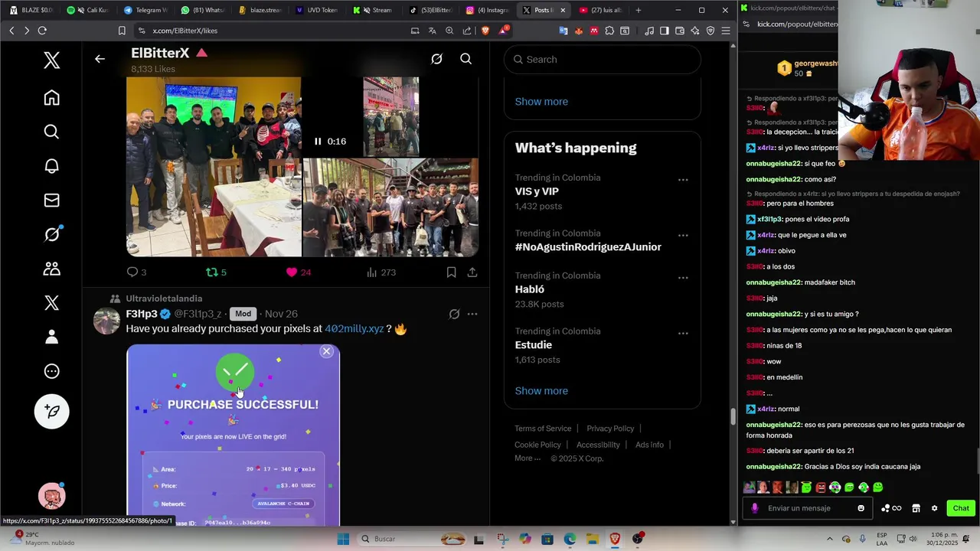980x551 pixels.
Task: Click the X logo at the sidebar top
Action: coord(51,60)
